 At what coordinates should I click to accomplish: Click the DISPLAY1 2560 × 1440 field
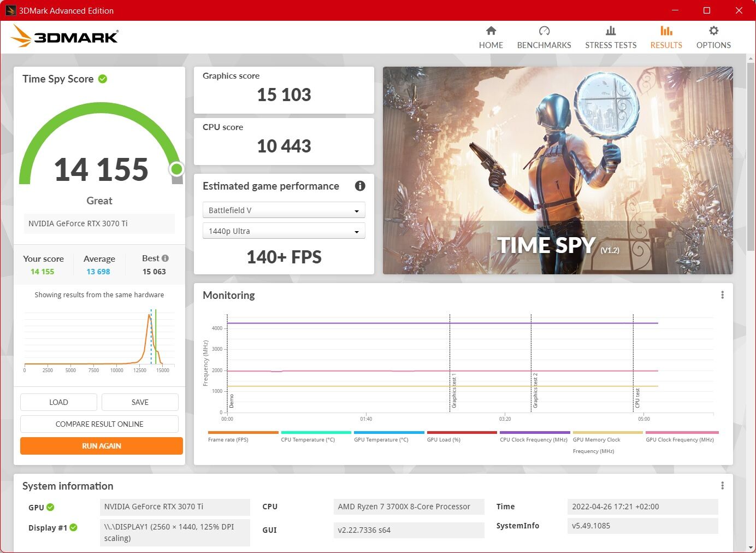(175, 532)
